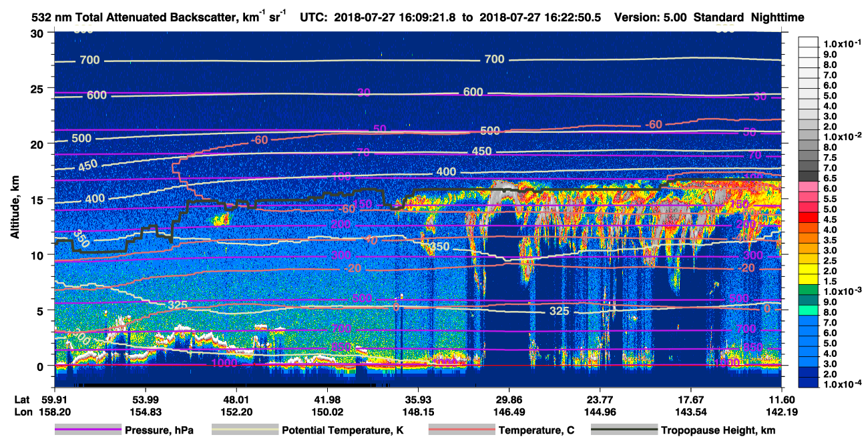Click the 1.0x10-1 colorbar label
This screenshot has width=868, height=445.
[x=843, y=44]
